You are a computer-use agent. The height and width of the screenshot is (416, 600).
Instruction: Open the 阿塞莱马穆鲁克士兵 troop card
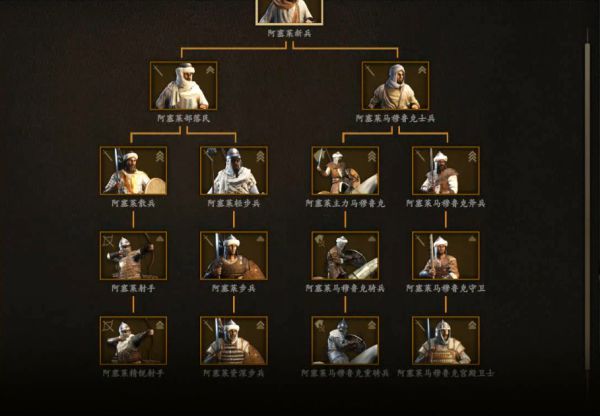pos(396,86)
